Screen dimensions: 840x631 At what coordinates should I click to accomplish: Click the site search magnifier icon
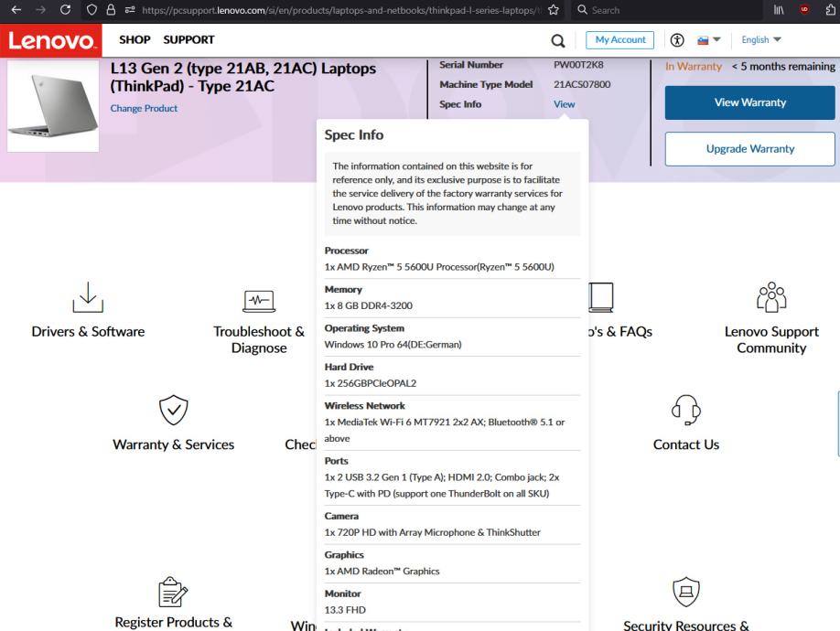point(558,40)
